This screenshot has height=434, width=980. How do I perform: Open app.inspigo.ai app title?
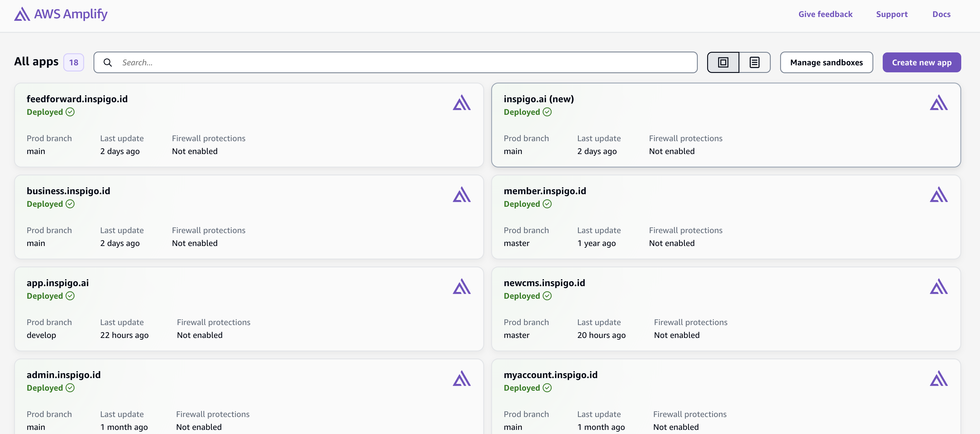58,283
